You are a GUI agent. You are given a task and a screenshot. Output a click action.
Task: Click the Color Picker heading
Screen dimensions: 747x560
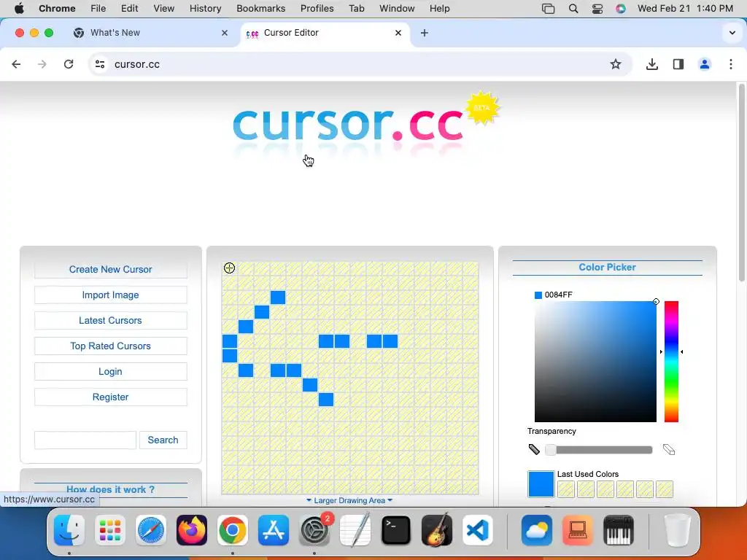point(607,267)
